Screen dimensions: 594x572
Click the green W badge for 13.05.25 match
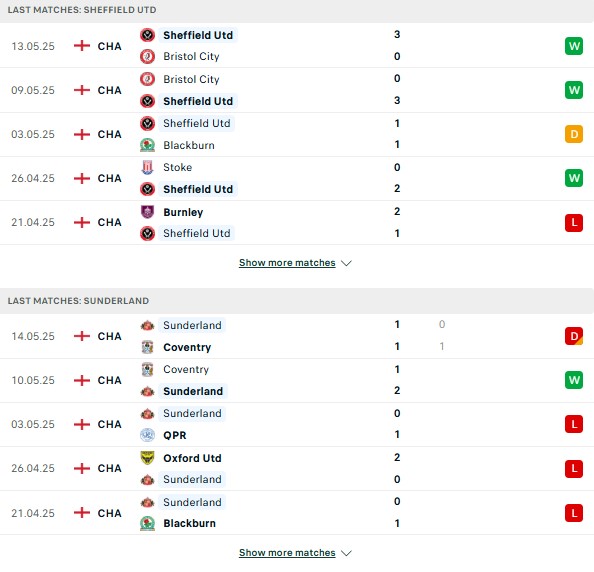tap(574, 46)
